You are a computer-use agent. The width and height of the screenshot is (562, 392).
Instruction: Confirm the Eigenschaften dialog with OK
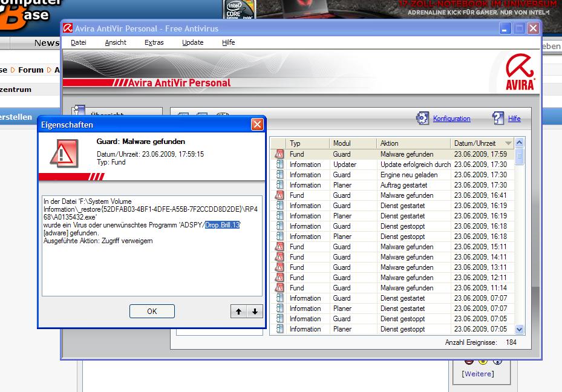152,312
